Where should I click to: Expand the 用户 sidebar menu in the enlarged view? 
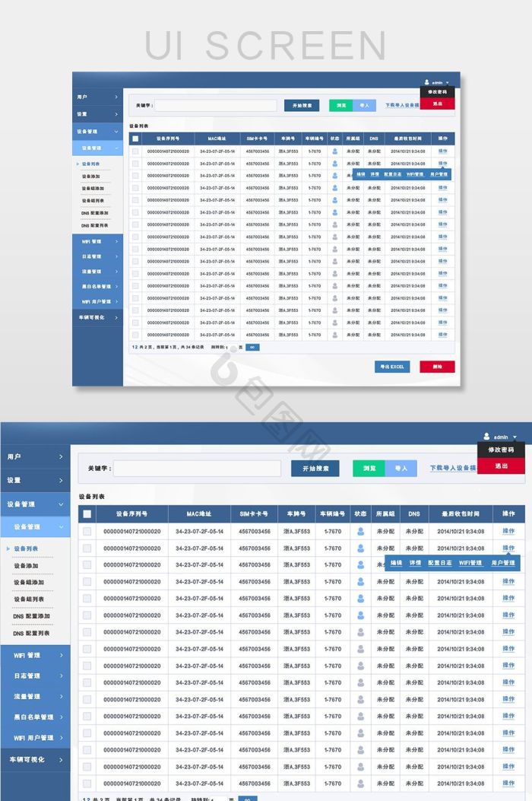point(35,456)
